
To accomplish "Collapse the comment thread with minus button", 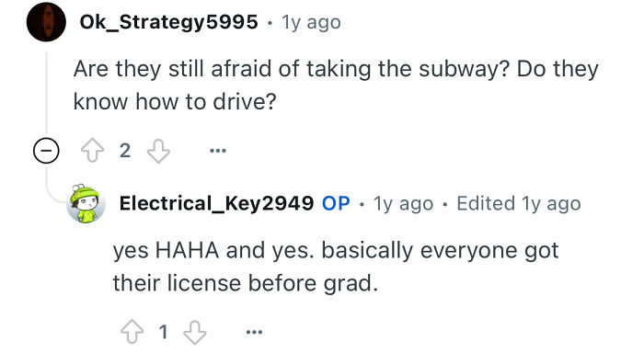I will click(x=46, y=151).
